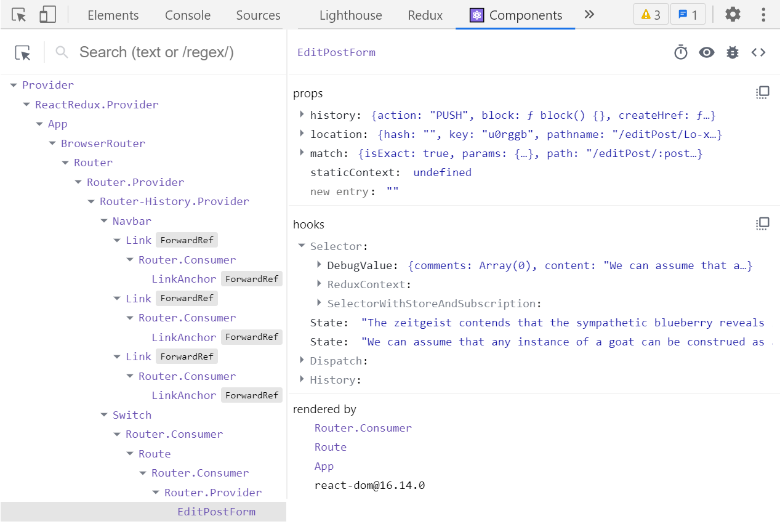
Task: Collapse the Selector hook
Action: point(302,246)
